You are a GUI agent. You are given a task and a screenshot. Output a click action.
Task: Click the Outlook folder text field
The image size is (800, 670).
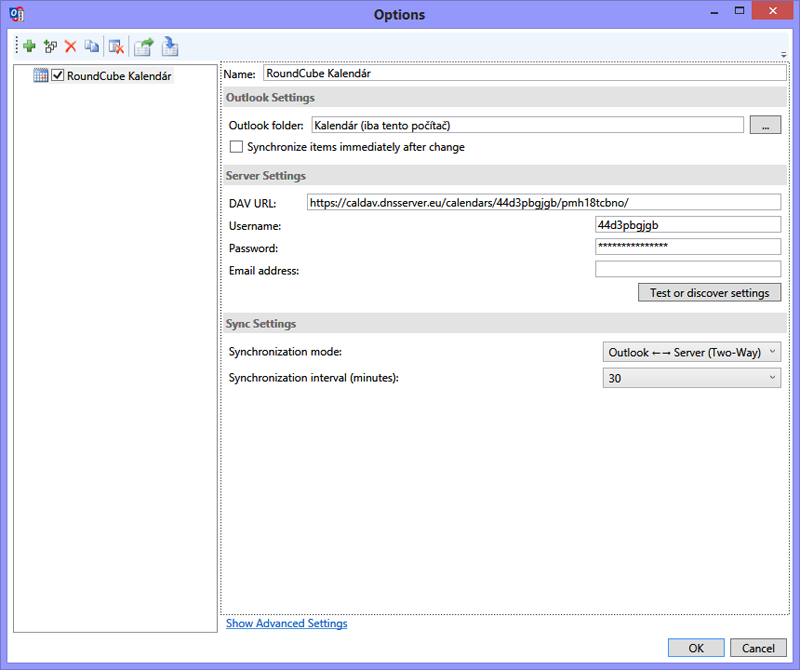pyautogui.click(x=528, y=125)
